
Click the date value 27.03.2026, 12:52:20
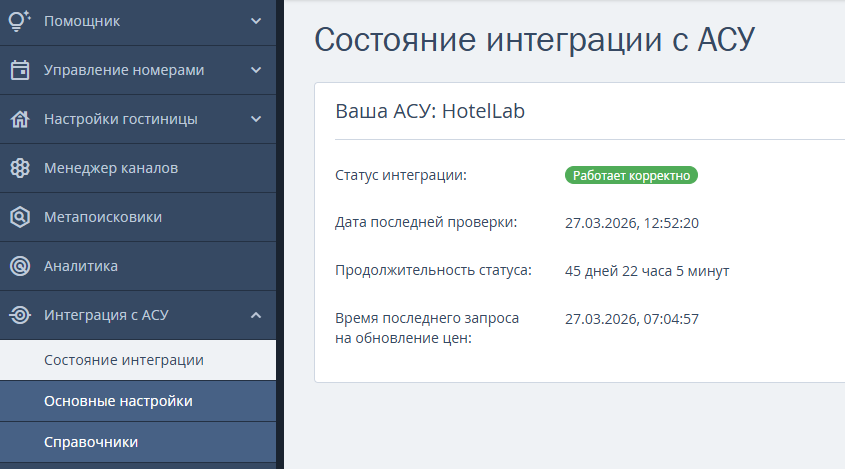[632, 223]
